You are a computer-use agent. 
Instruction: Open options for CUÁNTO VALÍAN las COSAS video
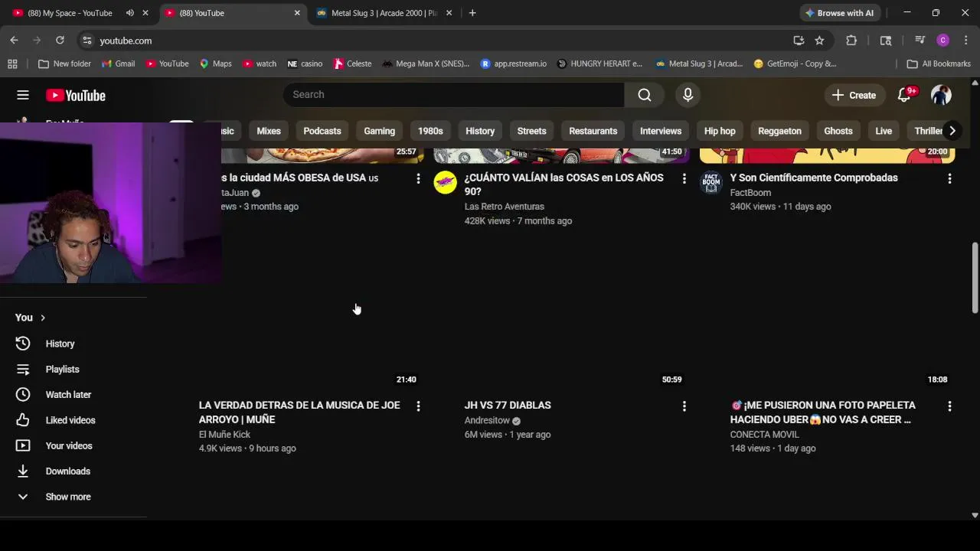(x=684, y=178)
